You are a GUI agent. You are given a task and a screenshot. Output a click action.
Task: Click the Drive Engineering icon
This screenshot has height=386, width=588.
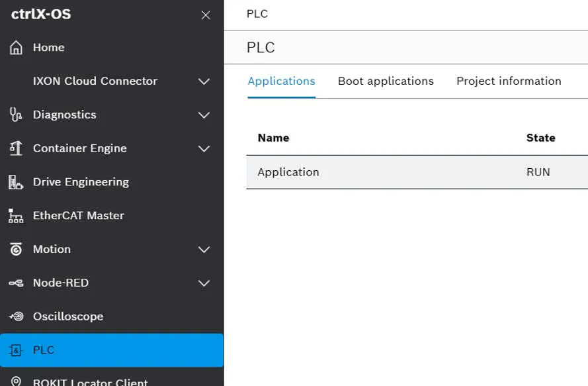[x=16, y=182]
